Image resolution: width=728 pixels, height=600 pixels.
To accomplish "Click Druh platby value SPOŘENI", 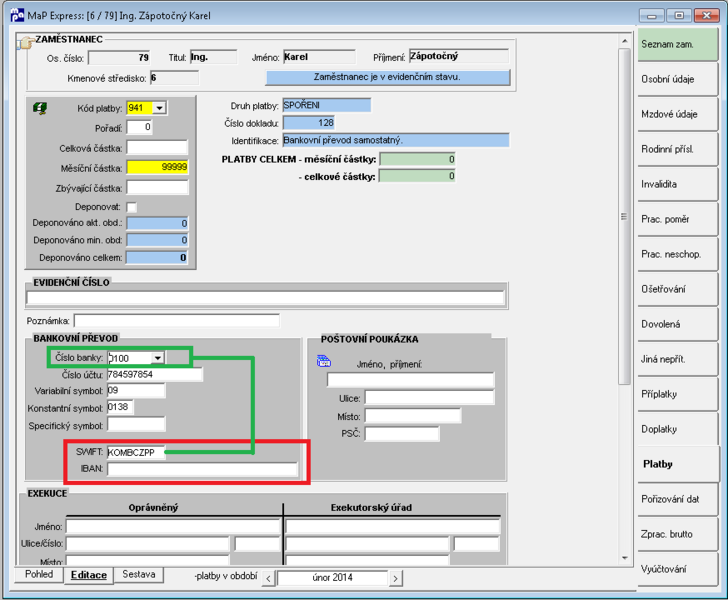I will tap(327, 105).
